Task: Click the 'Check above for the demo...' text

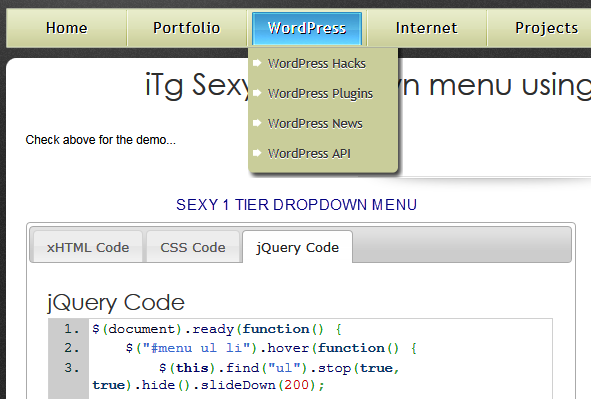Action: 101,140
